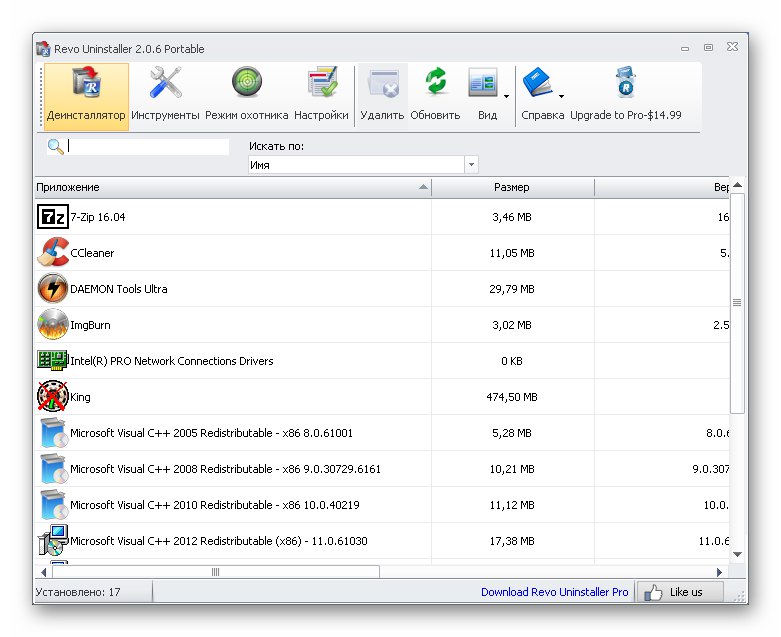Image resolution: width=781 pixels, height=637 pixels.
Task: Select the 7-Zip 16.04 icon
Action: point(52,217)
